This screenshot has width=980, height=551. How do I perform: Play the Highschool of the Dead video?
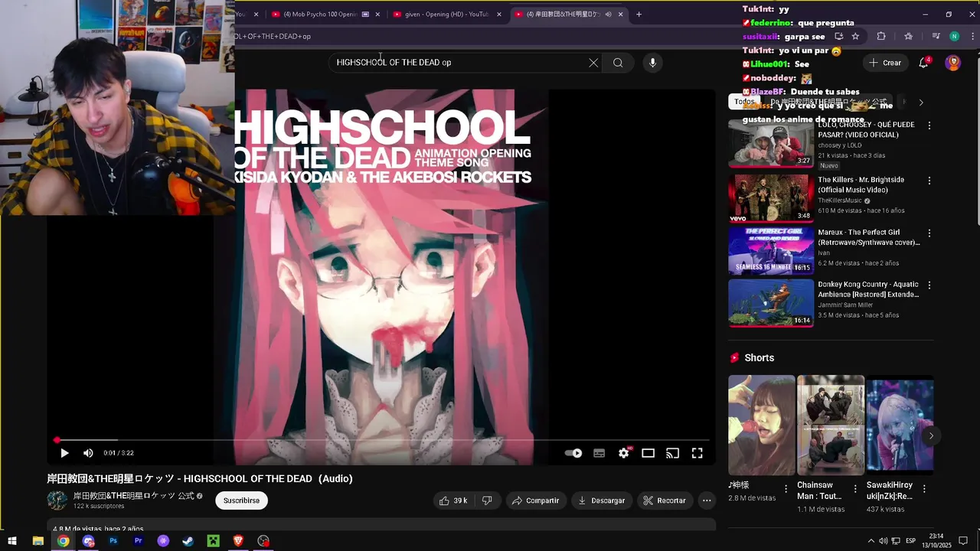tap(64, 453)
